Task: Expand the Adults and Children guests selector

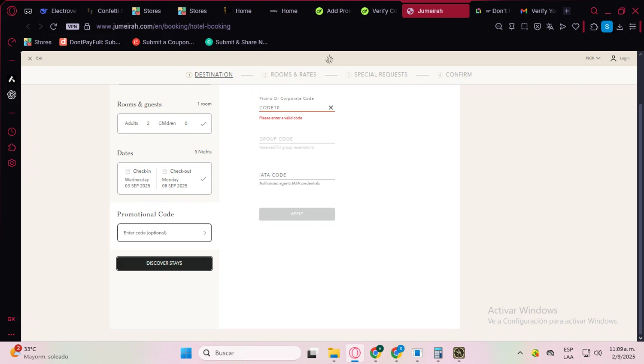Action: [164, 124]
